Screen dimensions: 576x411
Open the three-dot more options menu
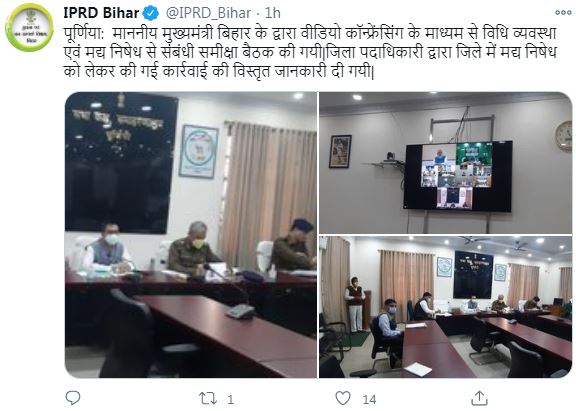point(563,12)
